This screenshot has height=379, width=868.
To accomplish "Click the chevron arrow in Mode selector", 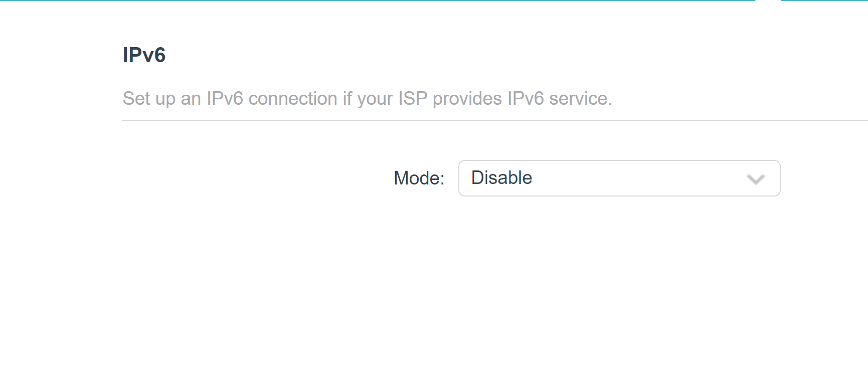I will coord(755,179).
